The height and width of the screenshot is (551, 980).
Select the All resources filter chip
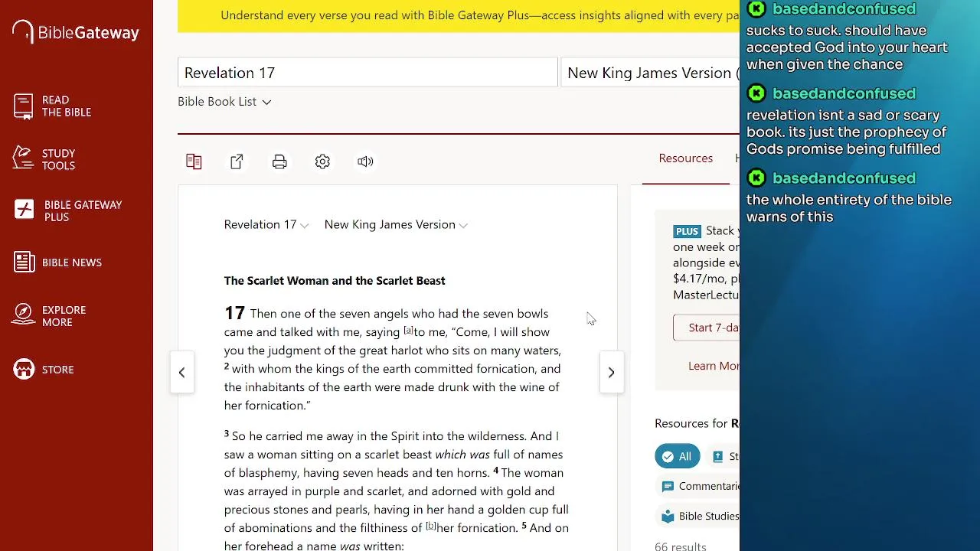[677, 456]
